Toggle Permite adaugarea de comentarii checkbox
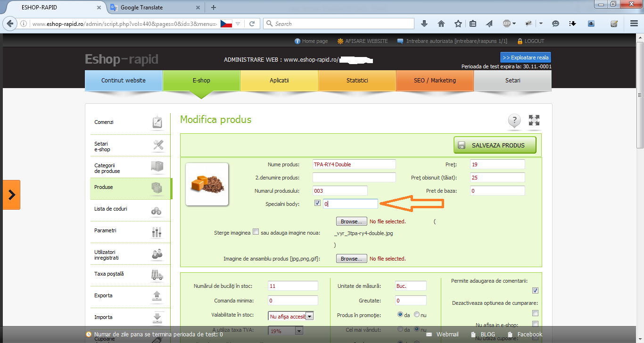This screenshot has width=644, height=343. coord(535,291)
